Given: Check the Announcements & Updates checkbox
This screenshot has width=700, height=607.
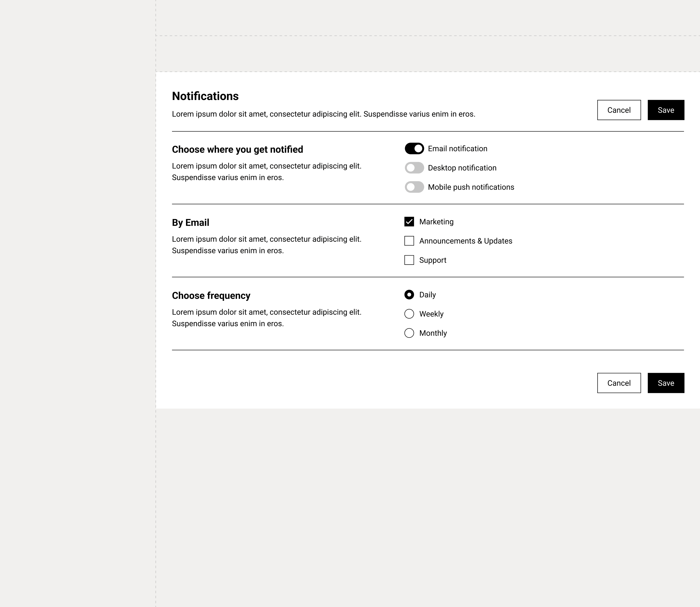Looking at the screenshot, I should (x=409, y=241).
